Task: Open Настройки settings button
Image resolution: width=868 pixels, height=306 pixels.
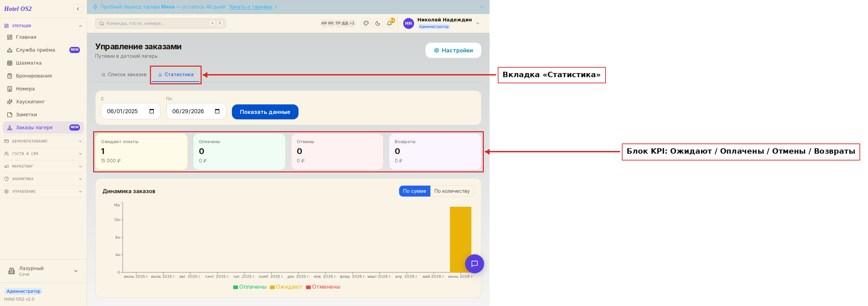Action: click(453, 50)
